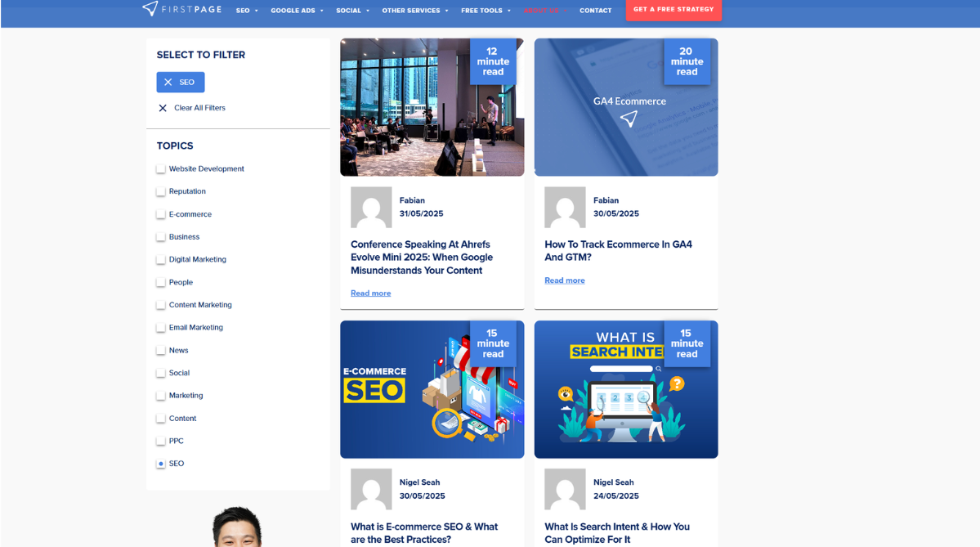Read more on GA4 and GTM post
This screenshot has width=980, height=547.
point(564,280)
